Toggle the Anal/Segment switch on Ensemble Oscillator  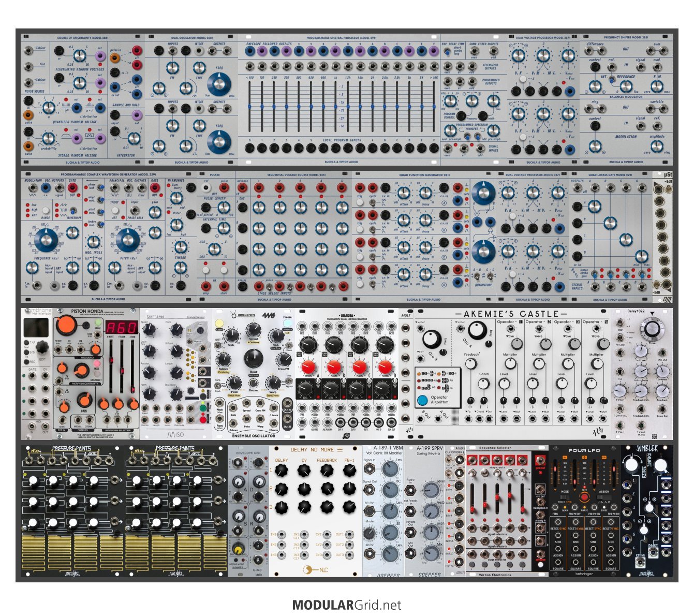pyautogui.click(x=289, y=382)
